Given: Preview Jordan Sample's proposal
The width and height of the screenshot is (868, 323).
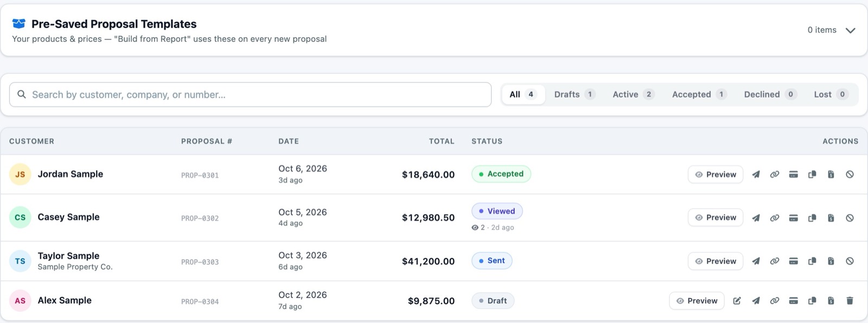Looking at the screenshot, I should click(x=716, y=175).
